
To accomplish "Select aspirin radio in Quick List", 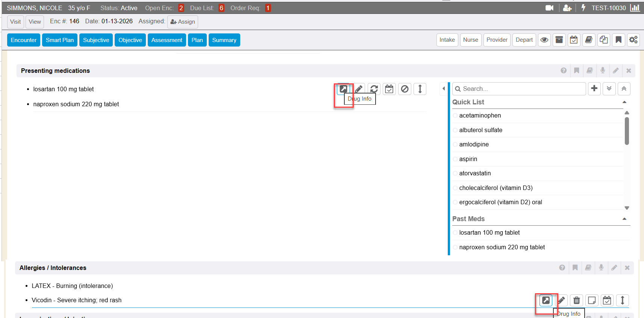I will click(455, 159).
